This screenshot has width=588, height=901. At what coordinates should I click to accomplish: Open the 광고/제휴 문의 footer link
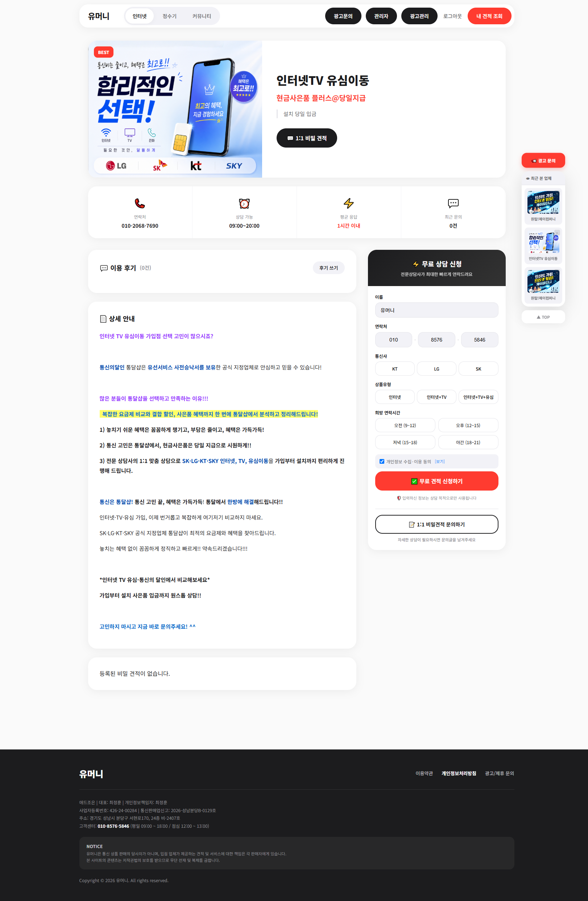coord(500,773)
